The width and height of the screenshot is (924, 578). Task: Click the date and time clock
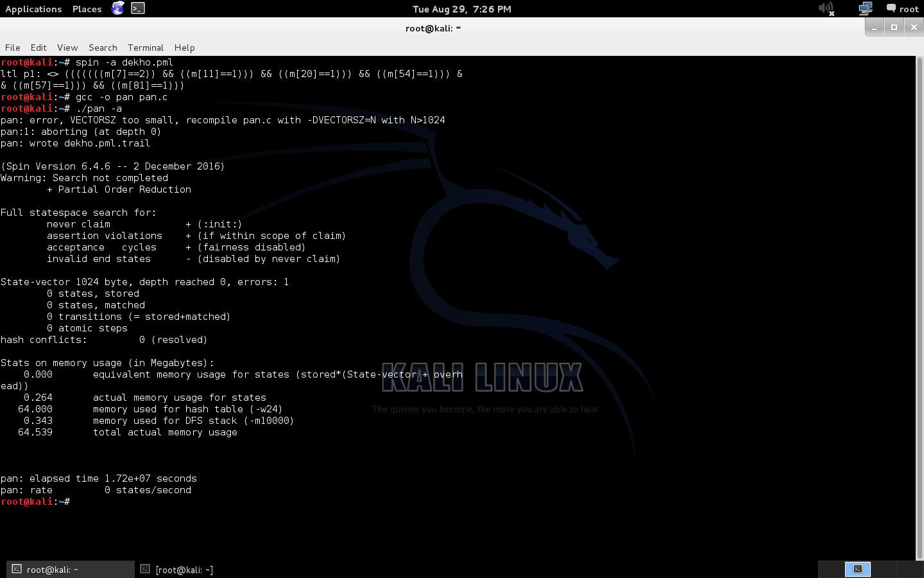tap(461, 9)
